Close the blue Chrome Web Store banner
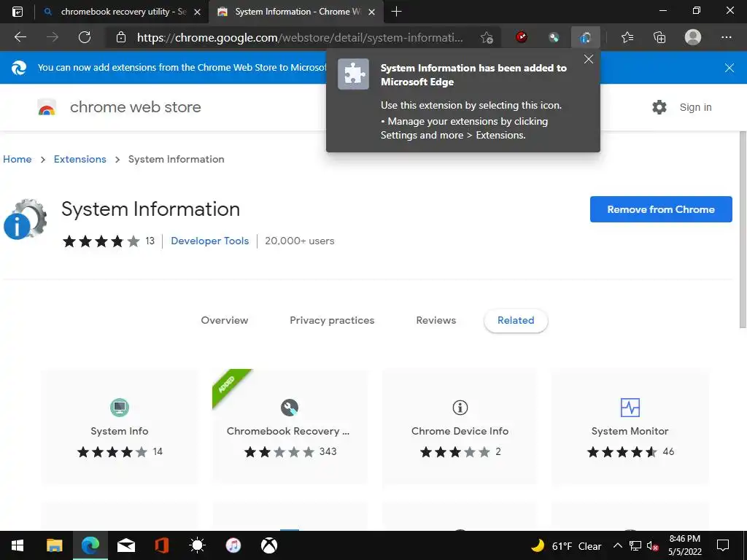Screen dimensions: 747x560 click(729, 68)
